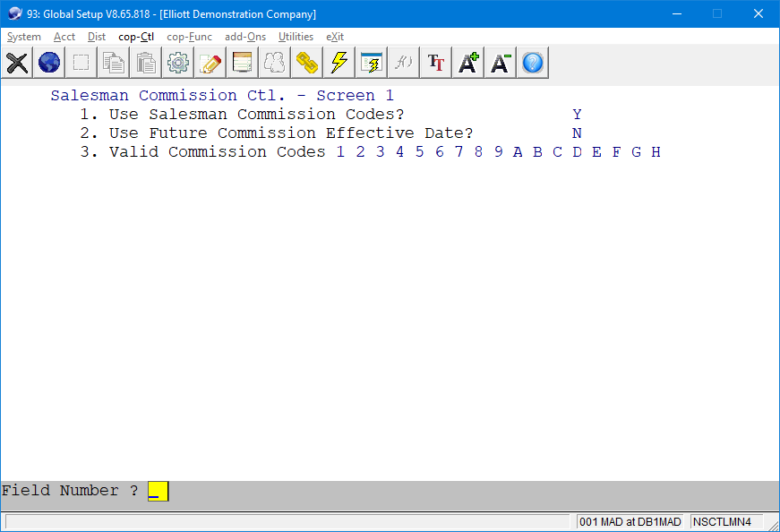
Task: Click the grayed users group icon
Action: coord(275,63)
